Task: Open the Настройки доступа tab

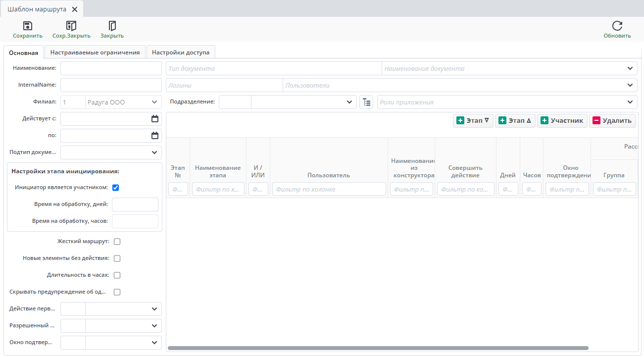Action: pos(180,52)
